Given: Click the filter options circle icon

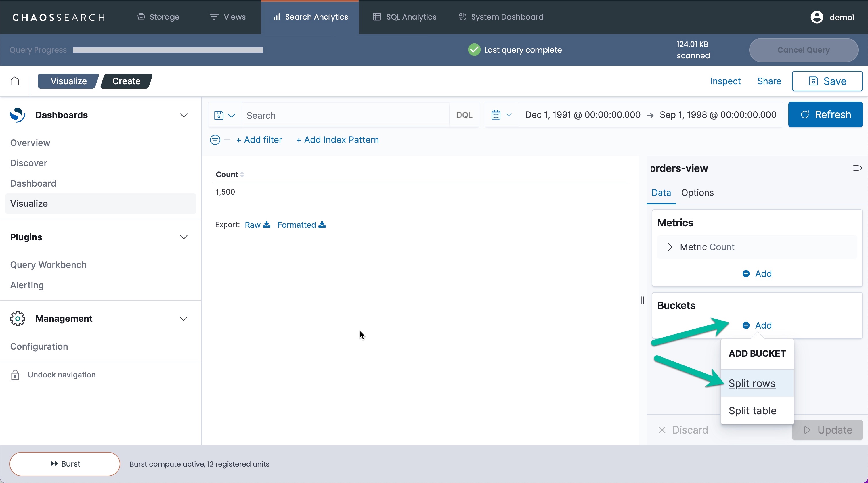Looking at the screenshot, I should point(215,140).
